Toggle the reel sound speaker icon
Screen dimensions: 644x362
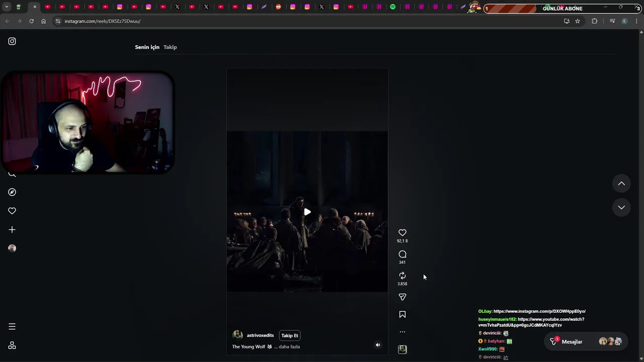378,345
